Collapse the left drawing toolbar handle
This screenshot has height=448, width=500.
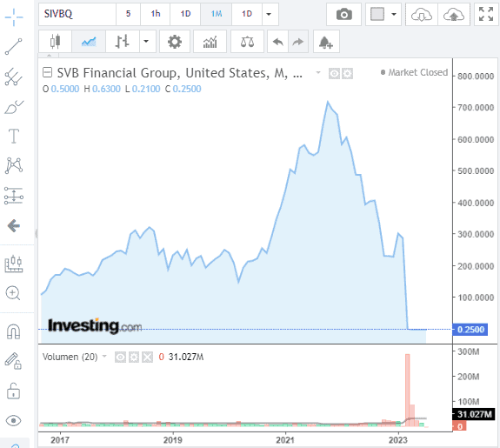36,234
